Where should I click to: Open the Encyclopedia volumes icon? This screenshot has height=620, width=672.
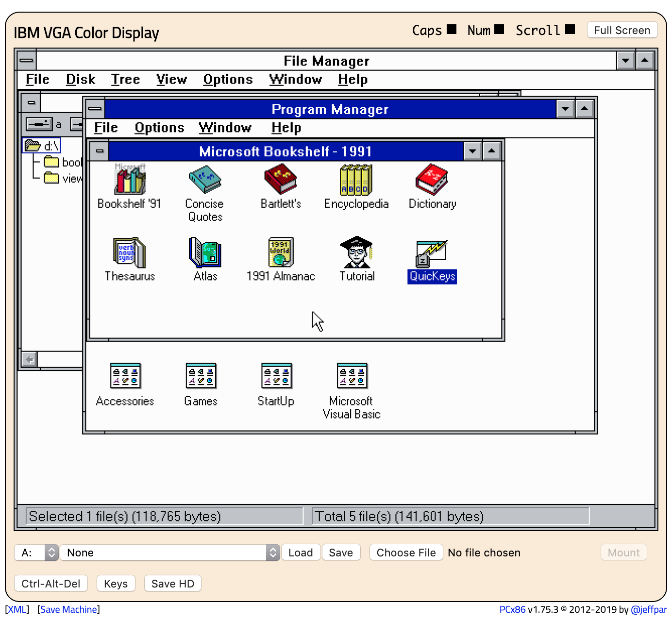[x=356, y=180]
